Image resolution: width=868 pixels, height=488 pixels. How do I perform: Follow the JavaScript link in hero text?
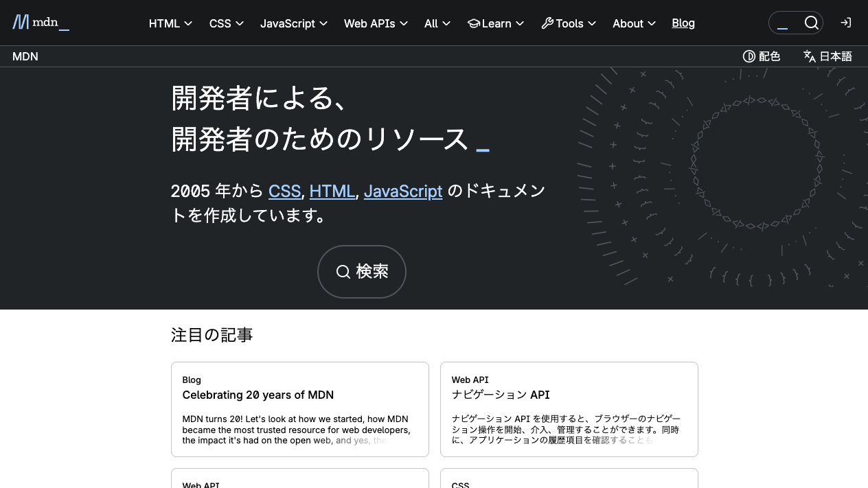coord(403,190)
